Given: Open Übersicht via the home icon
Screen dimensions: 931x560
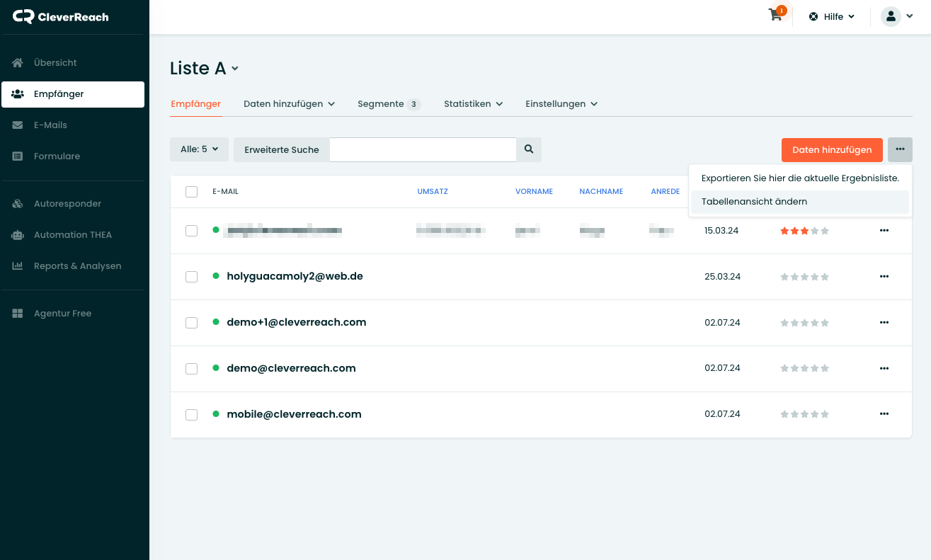Looking at the screenshot, I should (x=18, y=63).
